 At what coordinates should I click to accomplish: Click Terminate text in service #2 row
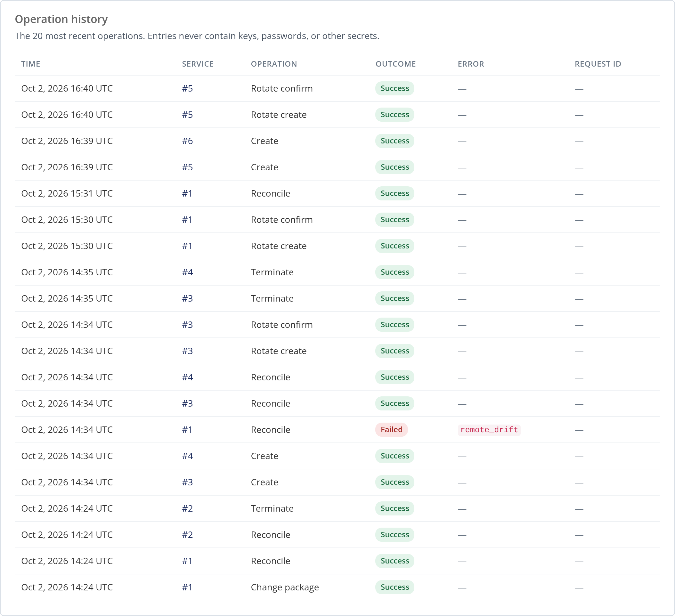(x=272, y=508)
